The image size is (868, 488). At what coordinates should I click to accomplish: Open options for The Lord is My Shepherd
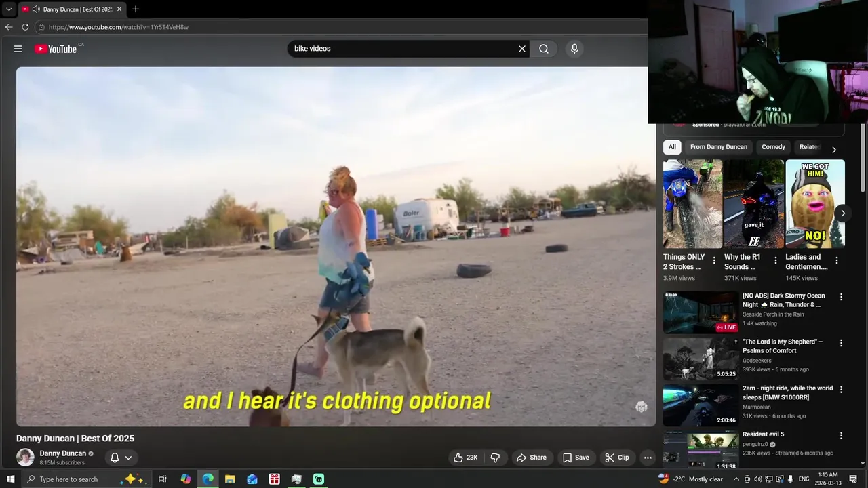[841, 343]
